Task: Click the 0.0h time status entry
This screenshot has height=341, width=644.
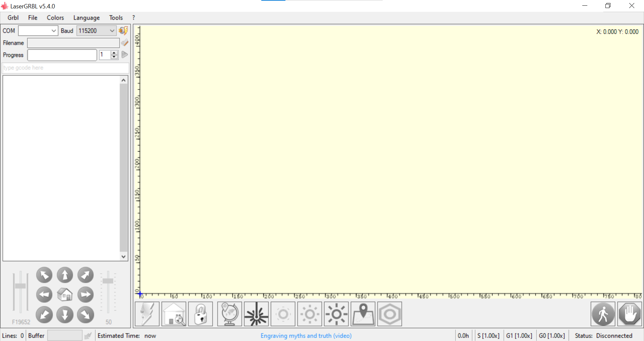Action: coord(463,336)
